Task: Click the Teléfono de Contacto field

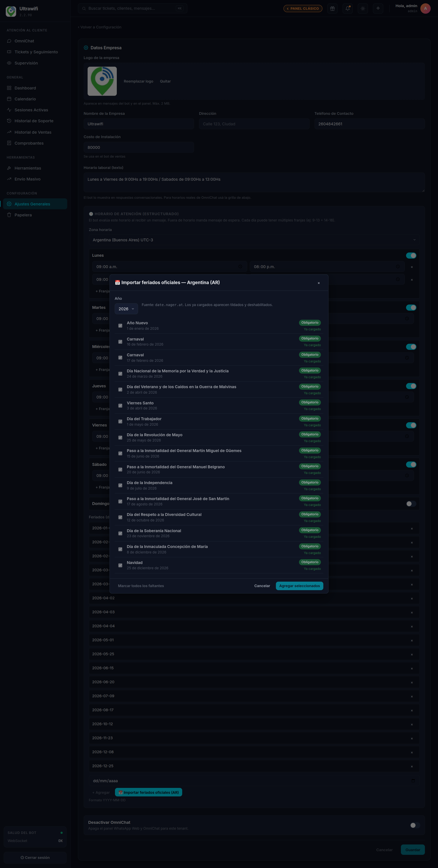Action: point(370,124)
